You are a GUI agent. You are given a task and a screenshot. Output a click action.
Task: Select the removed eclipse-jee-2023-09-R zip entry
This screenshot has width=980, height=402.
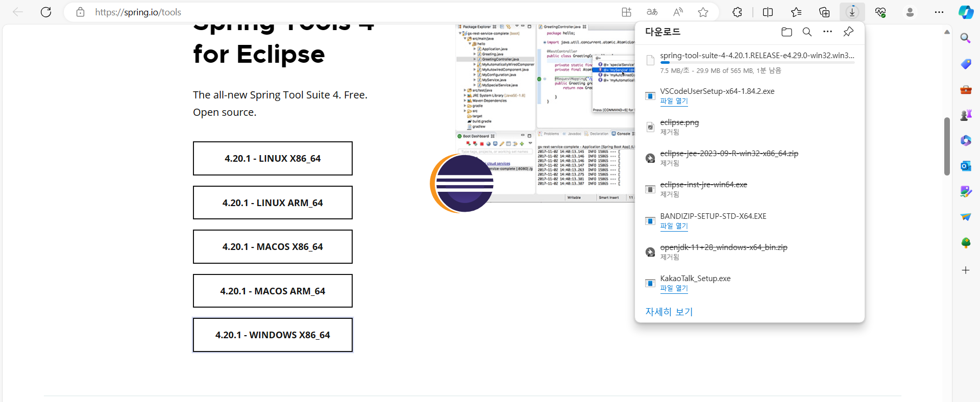[x=750, y=158]
